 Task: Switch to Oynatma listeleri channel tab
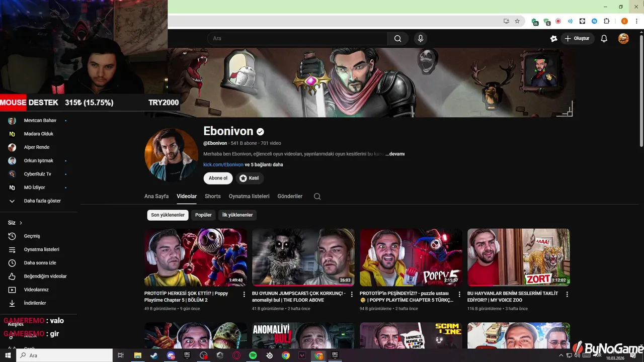tap(249, 196)
